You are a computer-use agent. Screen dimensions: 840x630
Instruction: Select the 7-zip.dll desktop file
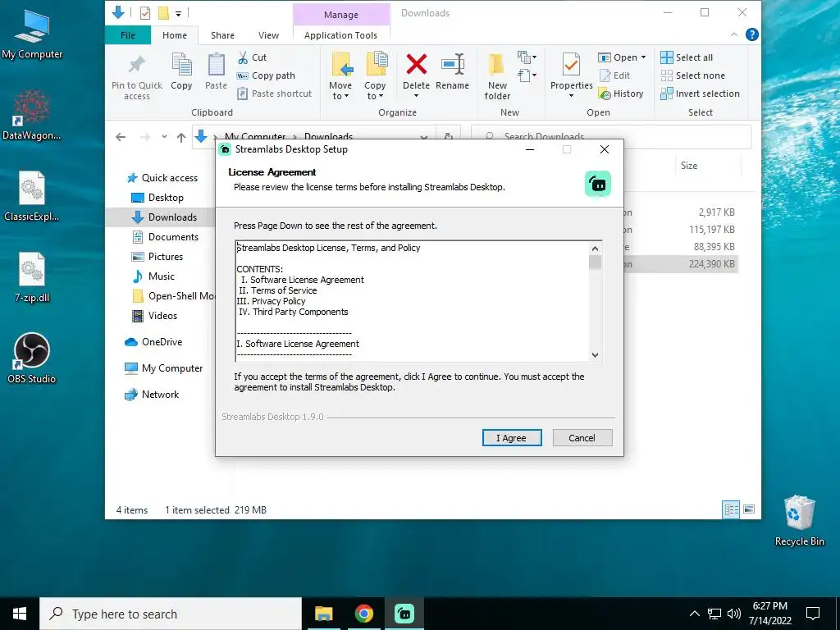[32, 277]
